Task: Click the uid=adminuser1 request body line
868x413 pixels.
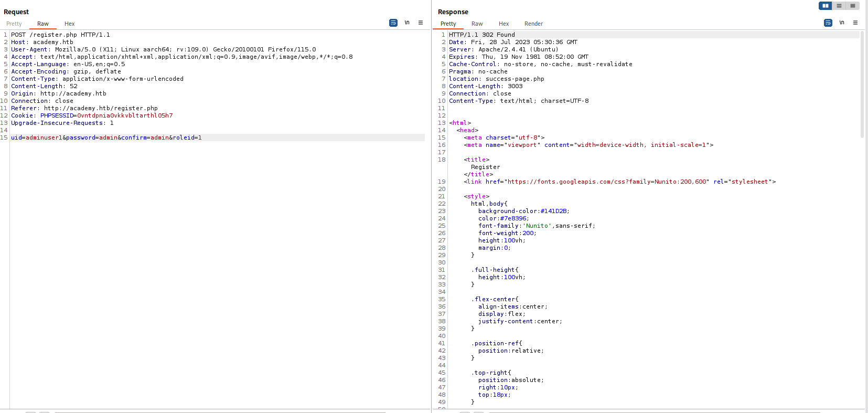Action: pos(106,137)
